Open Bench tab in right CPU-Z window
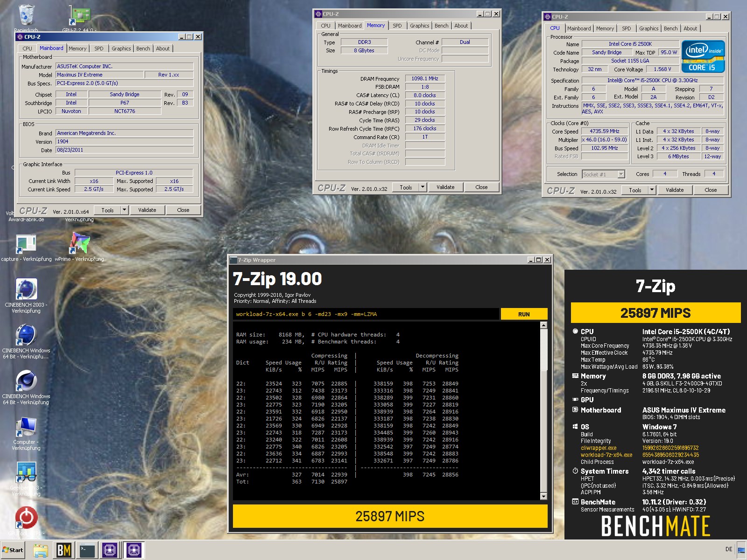Image resolution: width=747 pixels, height=560 pixels. point(671,28)
